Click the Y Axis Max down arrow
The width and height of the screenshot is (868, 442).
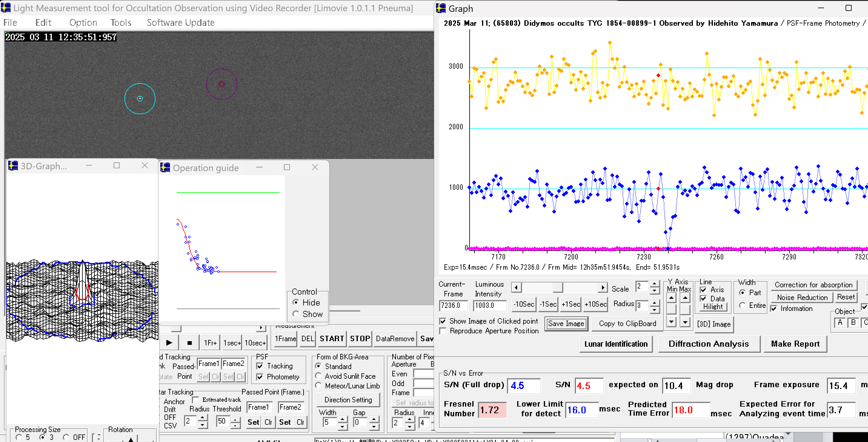click(685, 322)
